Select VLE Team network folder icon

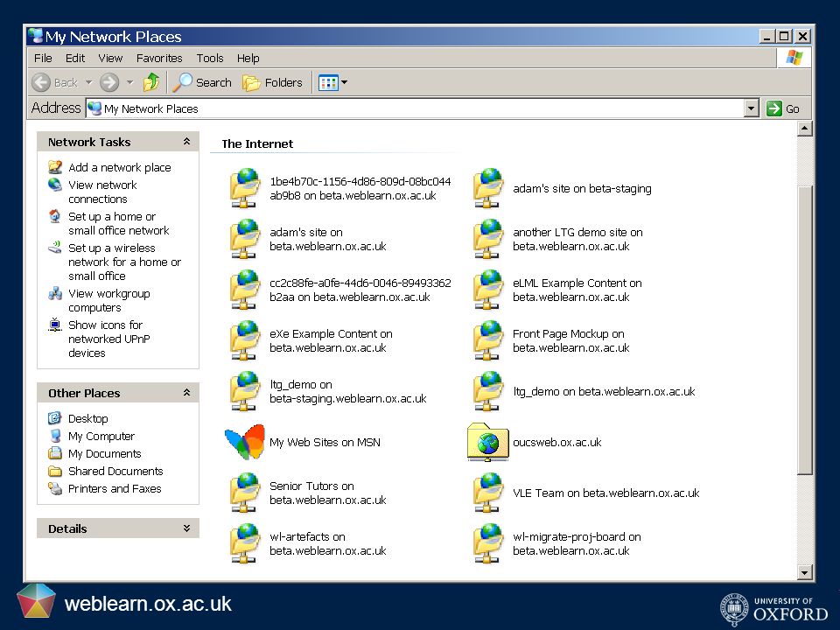click(x=488, y=493)
